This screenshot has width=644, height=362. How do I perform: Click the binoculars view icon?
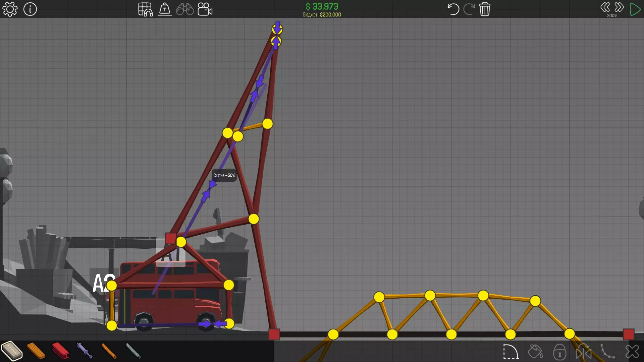[185, 9]
